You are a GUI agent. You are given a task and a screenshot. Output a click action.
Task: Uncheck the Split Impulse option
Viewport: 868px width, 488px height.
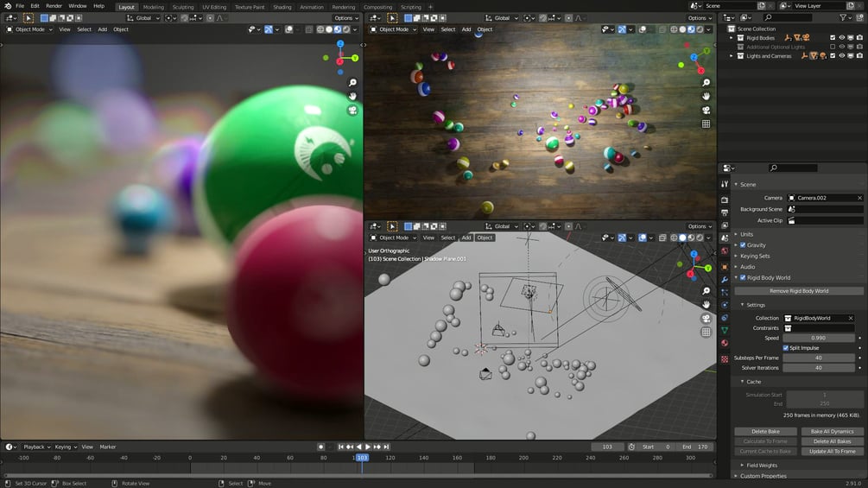coord(785,348)
